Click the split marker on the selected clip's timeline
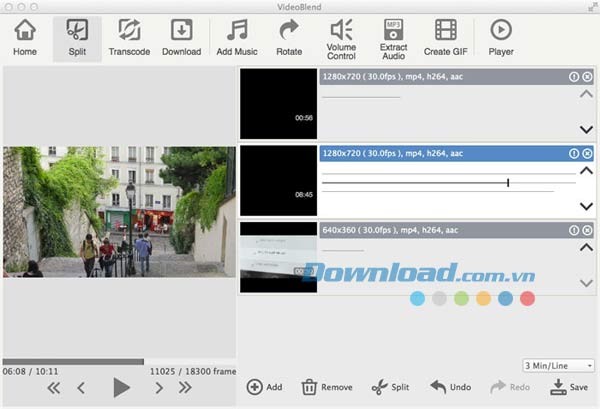 coord(508,183)
